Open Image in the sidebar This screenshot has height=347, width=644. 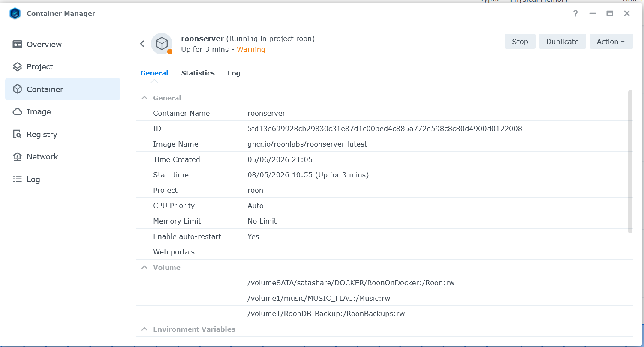click(x=63, y=112)
